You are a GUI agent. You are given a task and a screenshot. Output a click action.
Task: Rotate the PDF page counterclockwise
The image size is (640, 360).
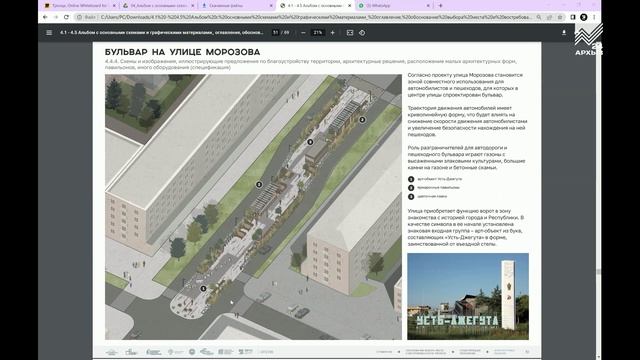click(x=362, y=33)
